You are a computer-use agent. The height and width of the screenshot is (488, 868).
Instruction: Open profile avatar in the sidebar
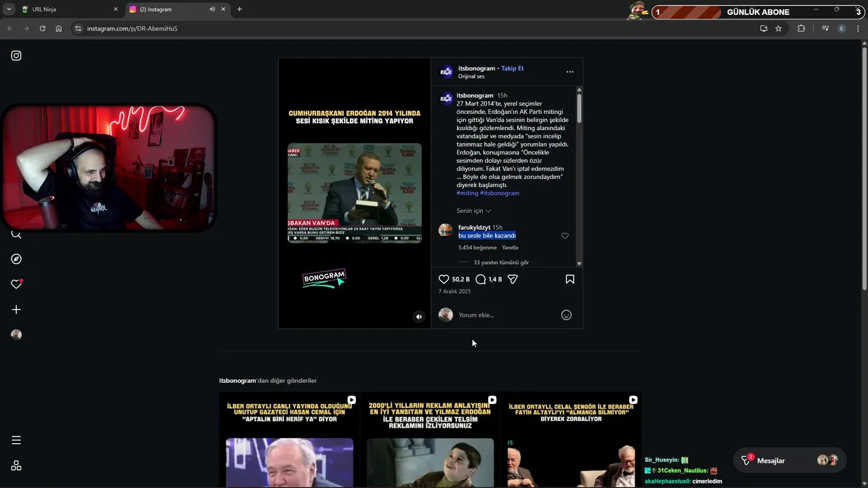[16, 335]
